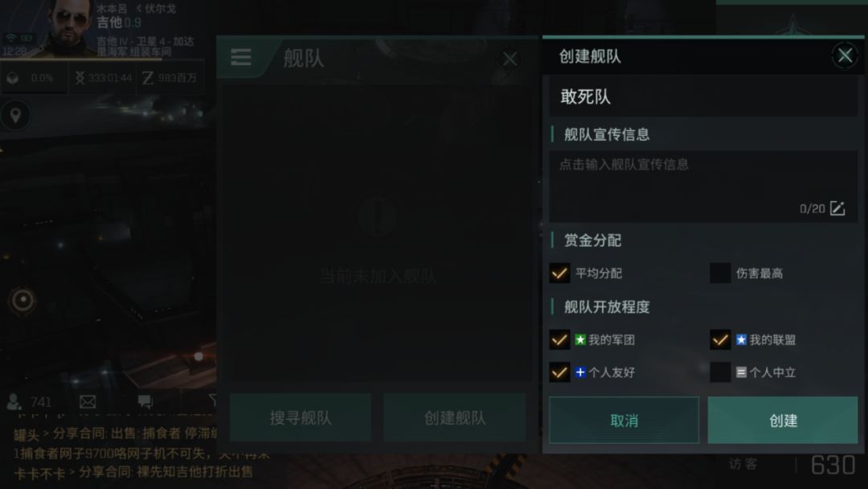Open the location pin icon
Viewport: 868px width, 489px height.
[x=15, y=115]
